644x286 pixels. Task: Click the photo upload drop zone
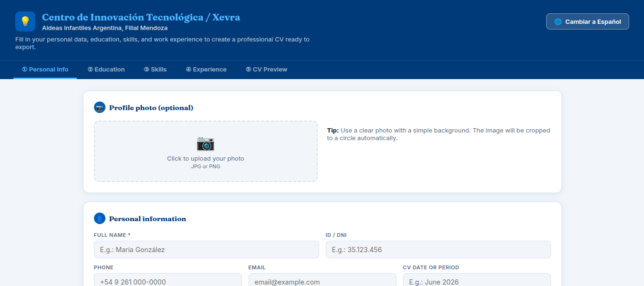pyautogui.click(x=206, y=151)
